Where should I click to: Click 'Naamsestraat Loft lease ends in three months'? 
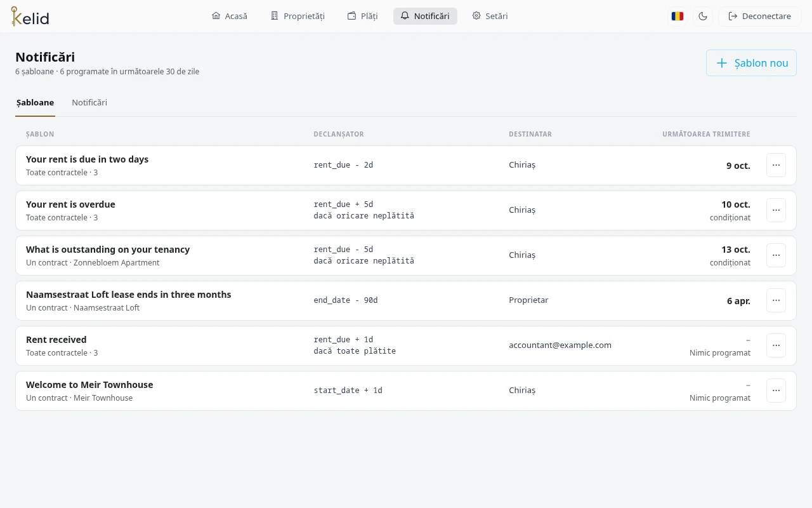129,295
